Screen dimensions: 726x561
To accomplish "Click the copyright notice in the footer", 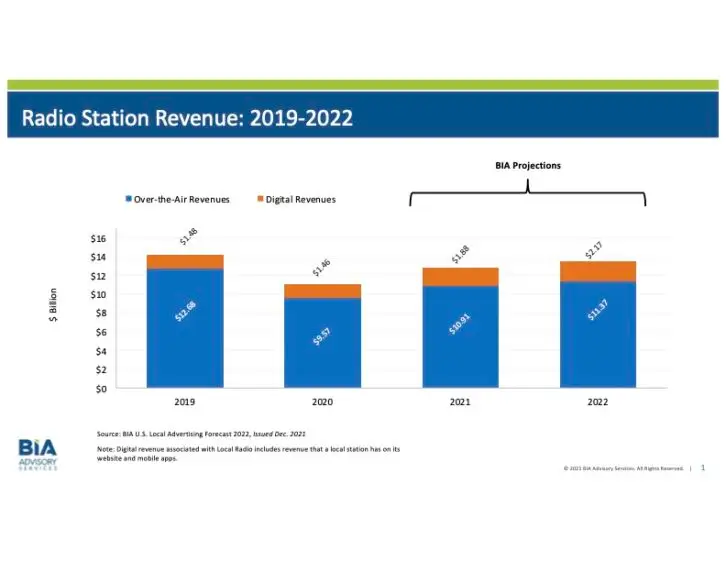I will tap(623, 468).
